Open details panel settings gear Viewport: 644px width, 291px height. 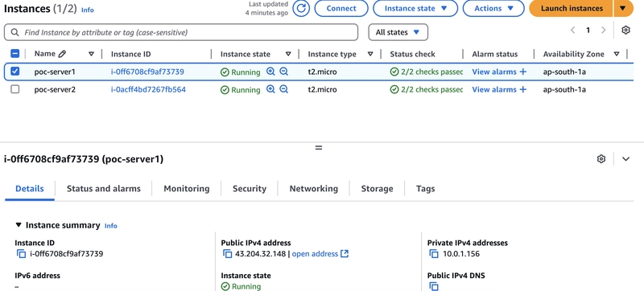[601, 159]
